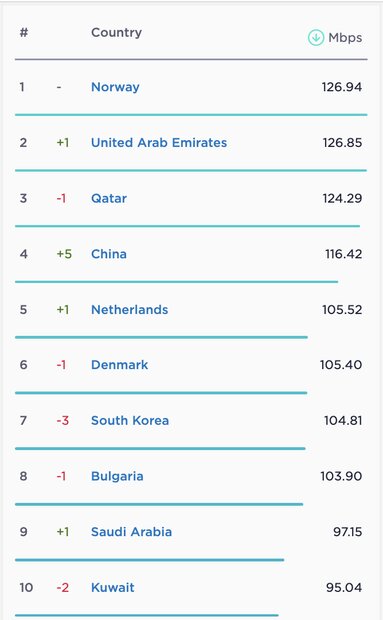This screenshot has width=383, height=620.
Task: Click Norway's 126.94 speed value
Action: [341, 87]
